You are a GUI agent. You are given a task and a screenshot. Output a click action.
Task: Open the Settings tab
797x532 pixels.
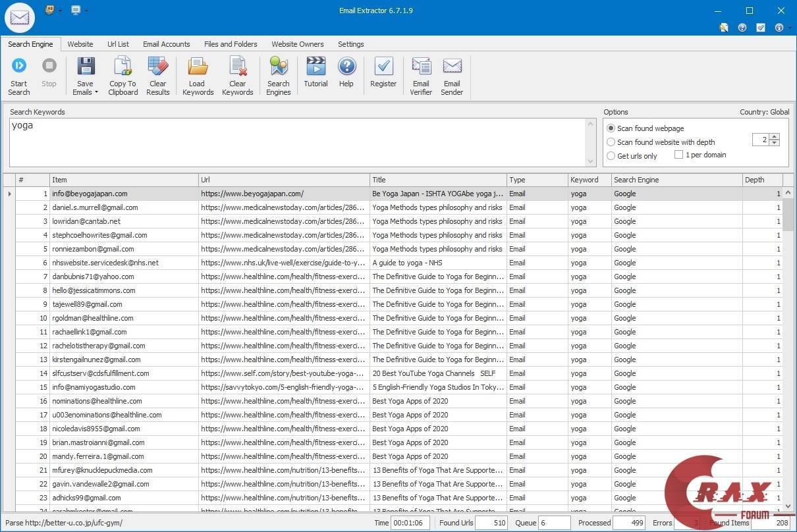point(350,44)
